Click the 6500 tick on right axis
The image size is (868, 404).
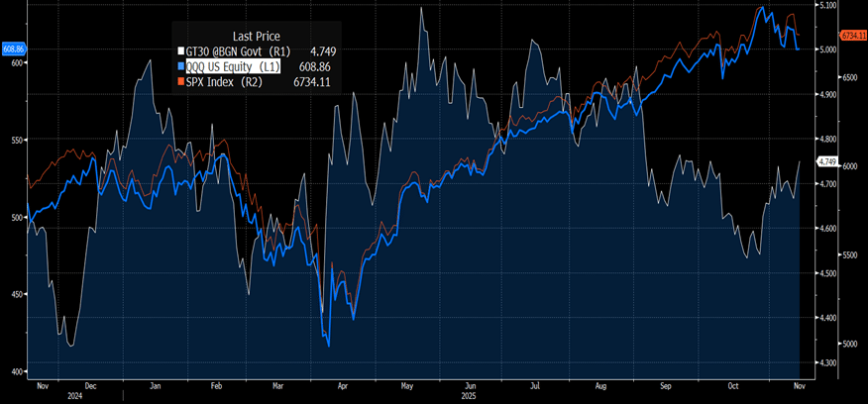(849, 75)
